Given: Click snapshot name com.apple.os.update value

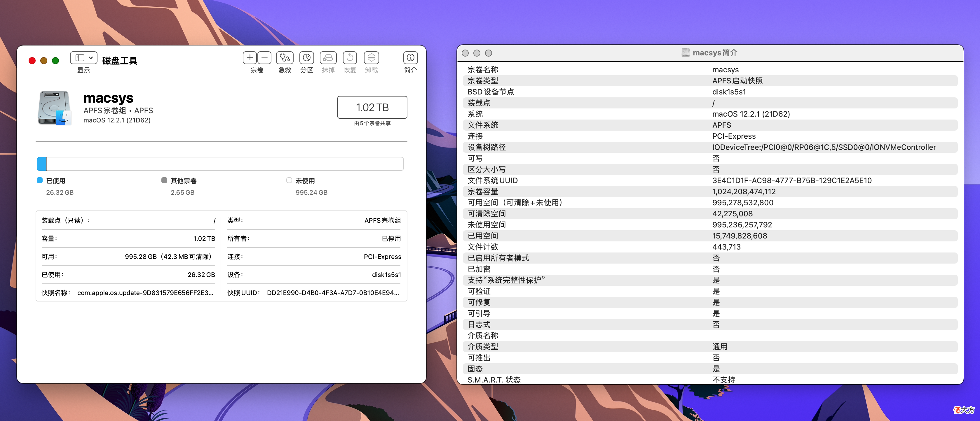Looking at the screenshot, I should [145, 293].
